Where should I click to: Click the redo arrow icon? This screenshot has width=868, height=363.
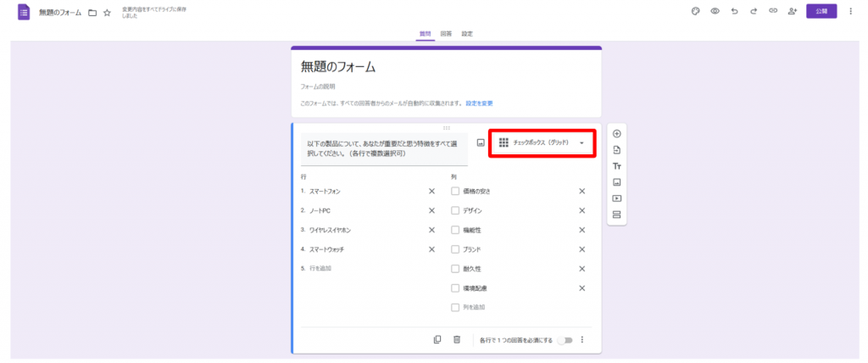click(753, 11)
